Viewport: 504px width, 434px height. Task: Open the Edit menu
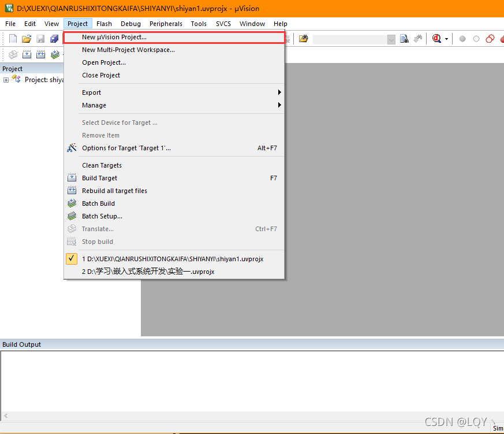(30, 24)
